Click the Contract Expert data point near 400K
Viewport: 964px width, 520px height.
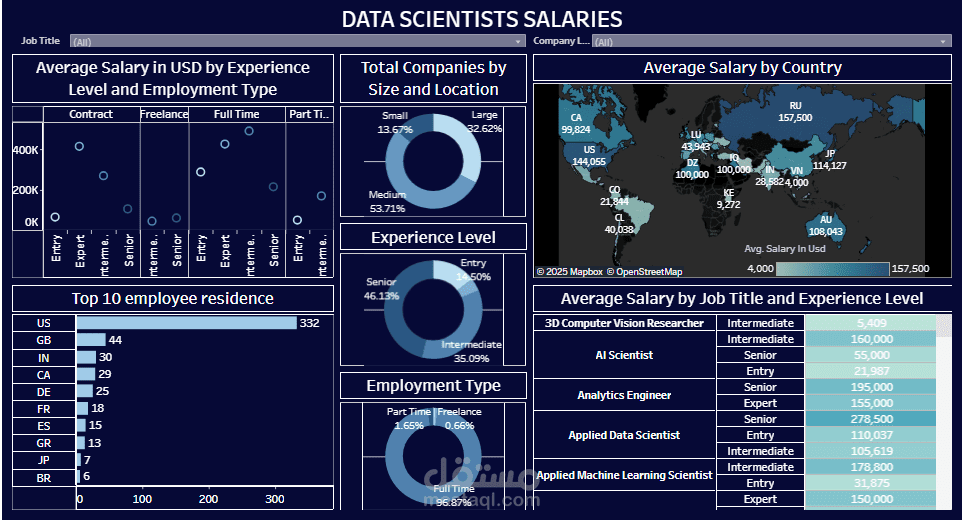coord(79,146)
